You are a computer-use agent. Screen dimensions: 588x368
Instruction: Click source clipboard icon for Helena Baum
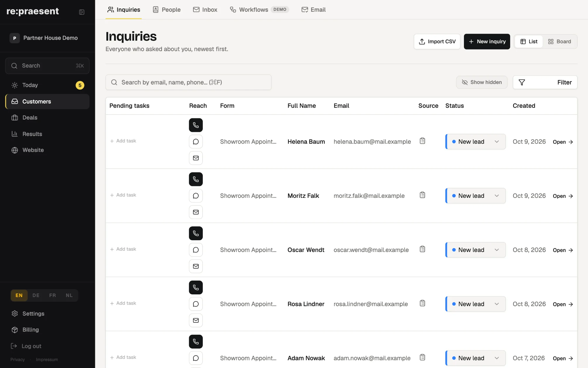[x=422, y=141]
